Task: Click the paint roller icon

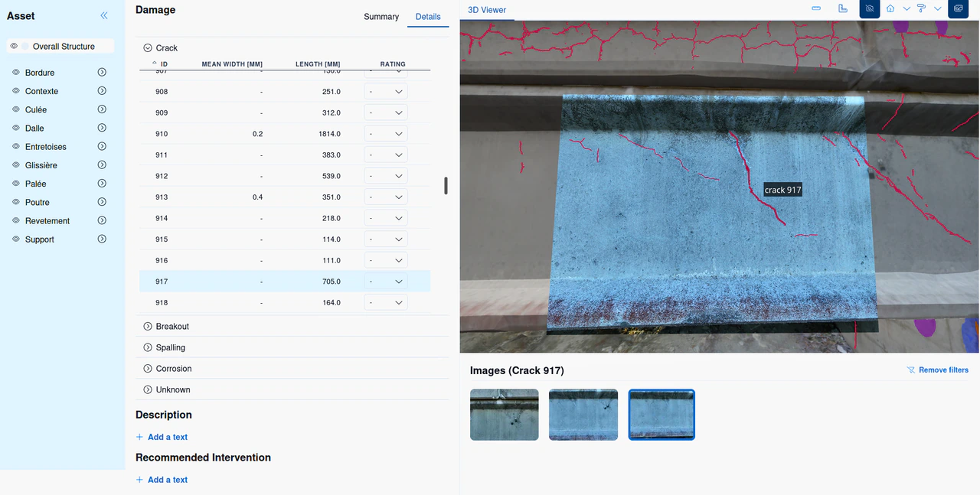Action: [921, 8]
